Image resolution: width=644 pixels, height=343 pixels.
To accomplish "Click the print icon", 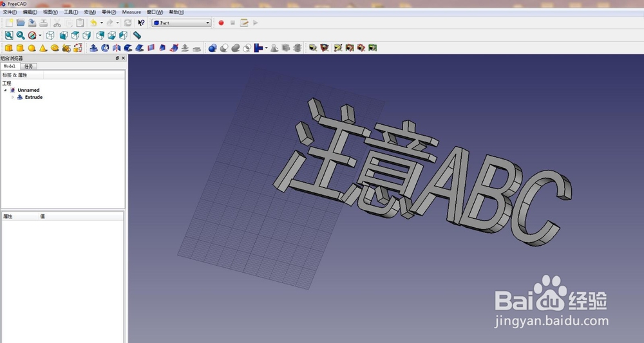I will [44, 23].
